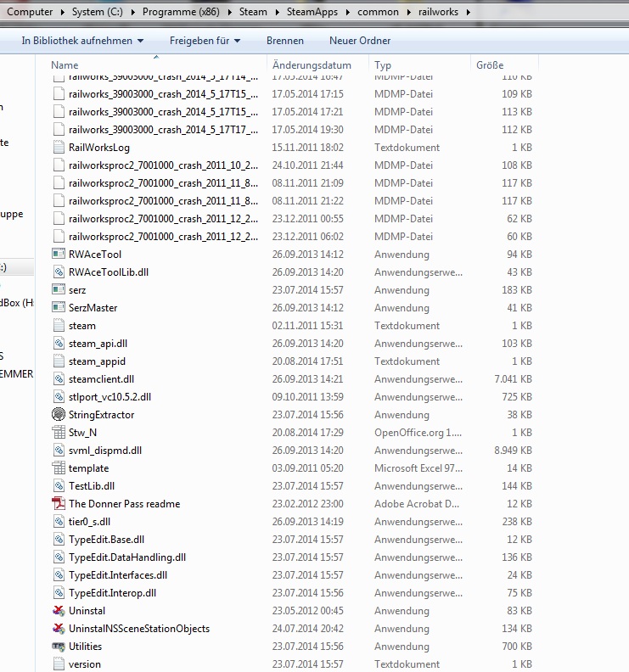This screenshot has height=672, width=629.
Task: Click the 7.041 KB size of steamclient.dll
Action: pyautogui.click(x=513, y=379)
